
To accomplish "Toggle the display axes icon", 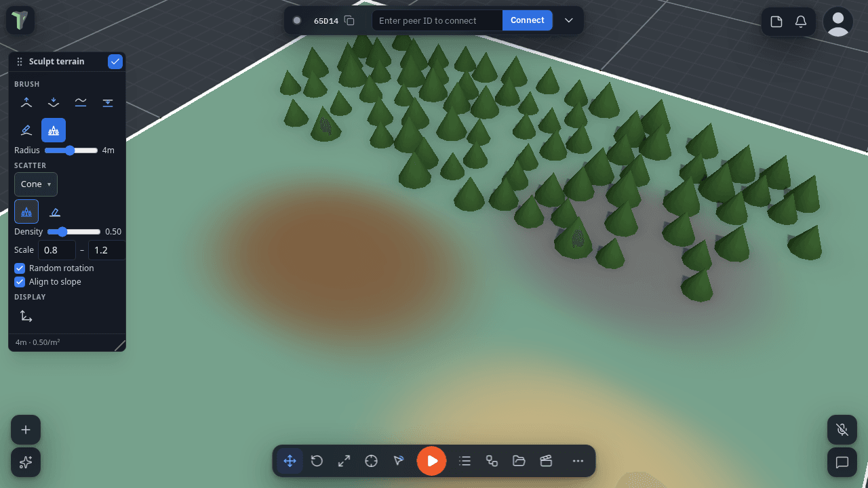I will pyautogui.click(x=26, y=316).
